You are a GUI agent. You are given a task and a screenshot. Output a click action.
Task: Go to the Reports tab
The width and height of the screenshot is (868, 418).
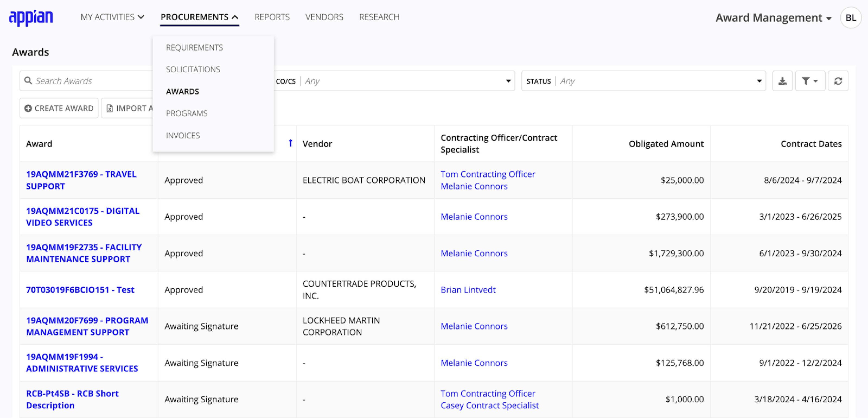click(x=272, y=17)
